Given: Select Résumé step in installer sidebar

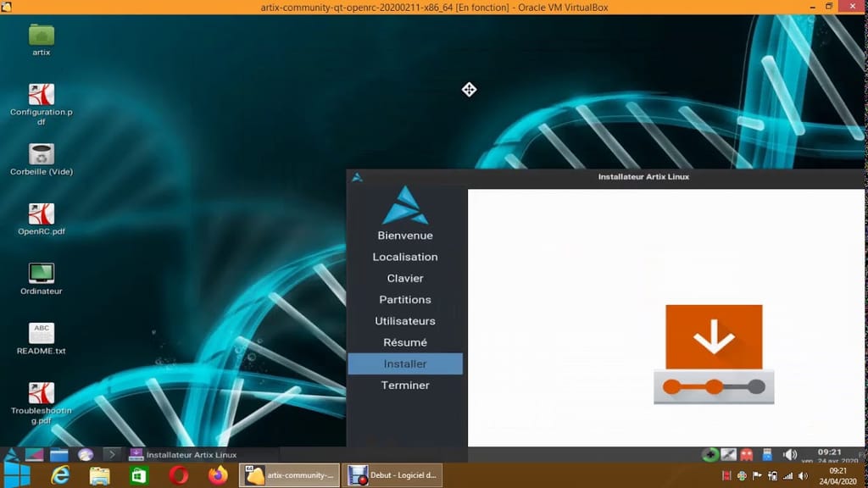Looking at the screenshot, I should 405,342.
